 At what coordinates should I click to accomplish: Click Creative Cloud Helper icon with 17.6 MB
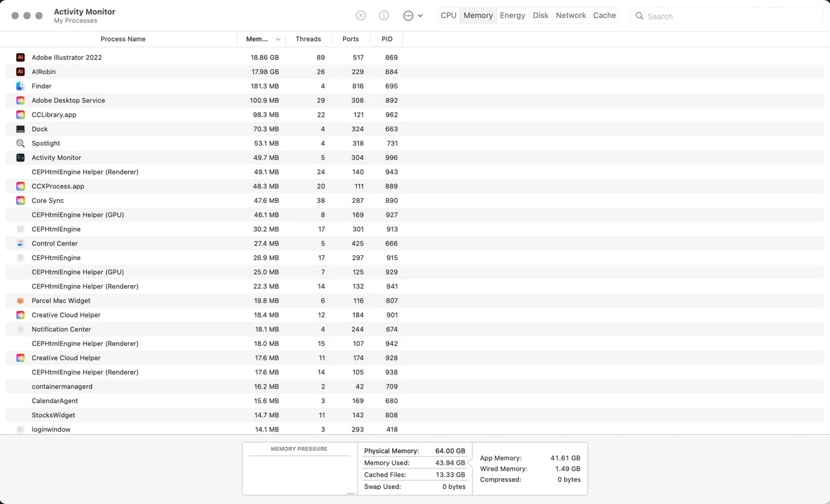tap(20, 358)
